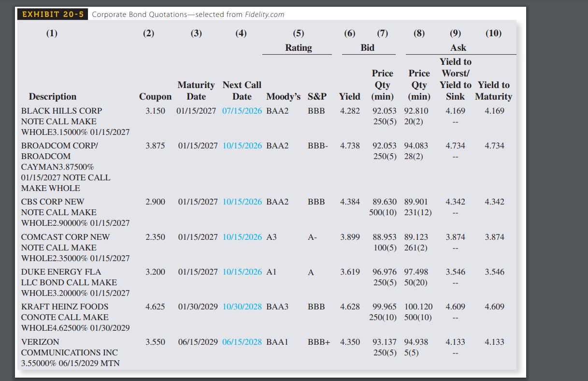Click the 10/15/2026 link for Broadcom
Image resolution: width=588 pixels, height=381 pixels.
[x=242, y=146]
